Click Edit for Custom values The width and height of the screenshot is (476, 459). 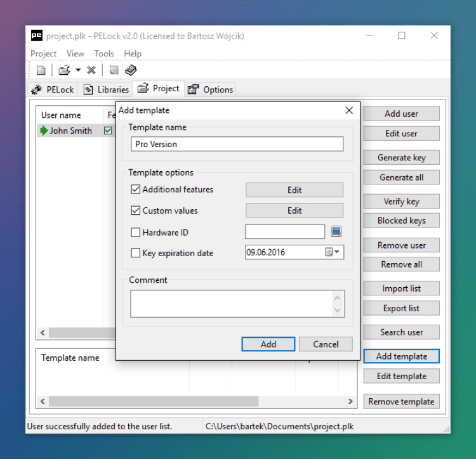click(294, 210)
